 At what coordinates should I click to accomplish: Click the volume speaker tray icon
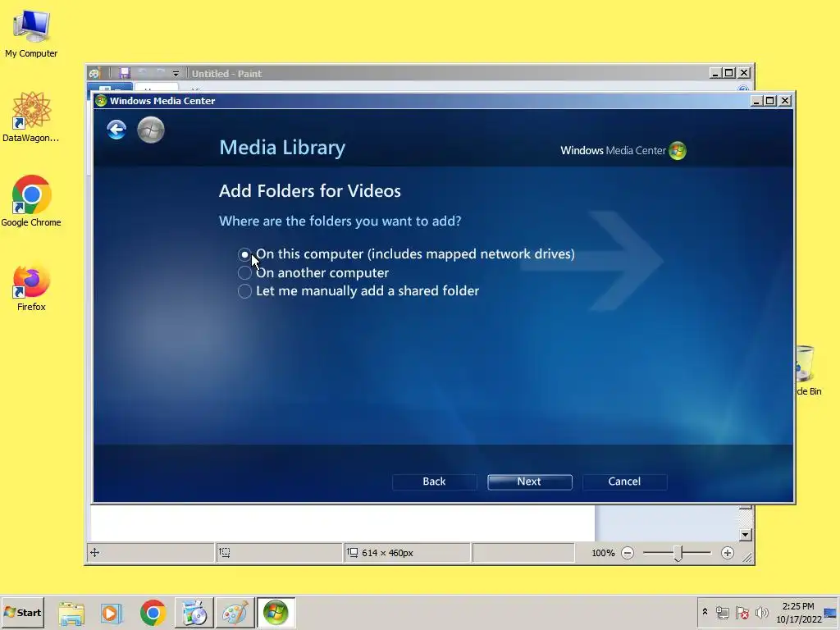pyautogui.click(x=761, y=612)
